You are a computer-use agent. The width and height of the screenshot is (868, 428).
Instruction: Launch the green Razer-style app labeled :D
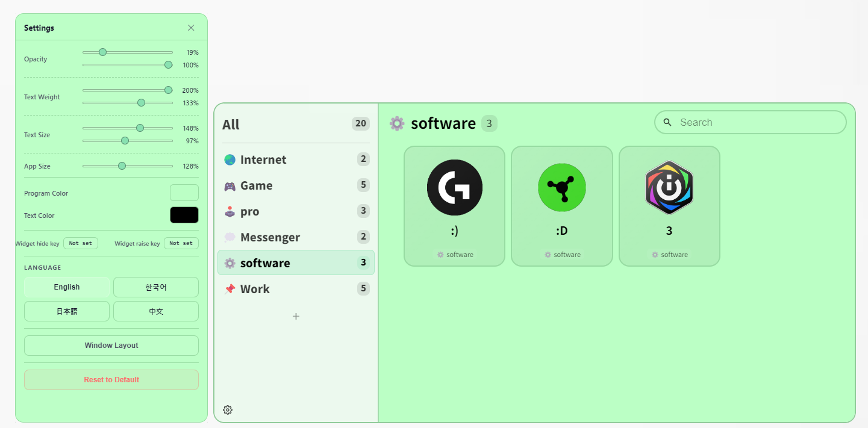pos(562,206)
